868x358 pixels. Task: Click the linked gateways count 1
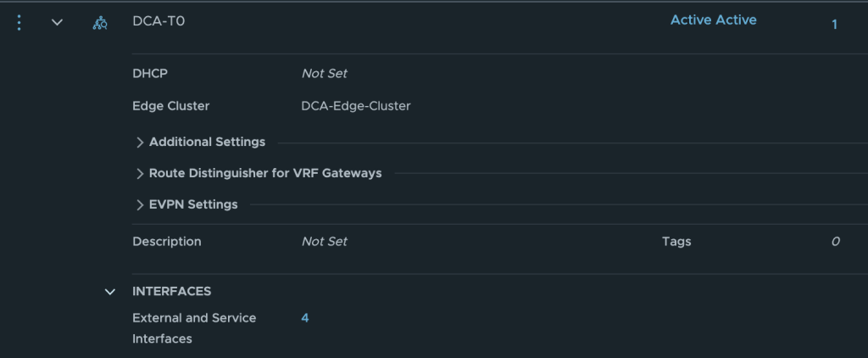point(834,25)
